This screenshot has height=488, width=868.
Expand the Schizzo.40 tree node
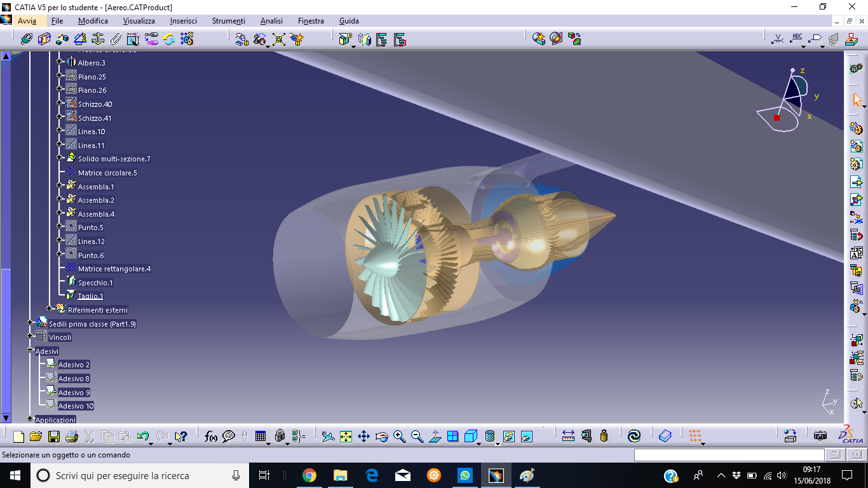(60, 103)
